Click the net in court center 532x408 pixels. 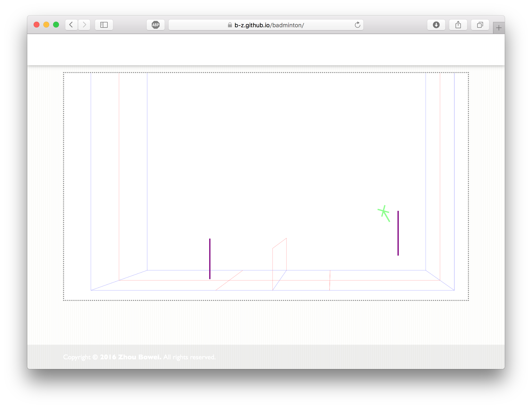pyautogui.click(x=279, y=258)
